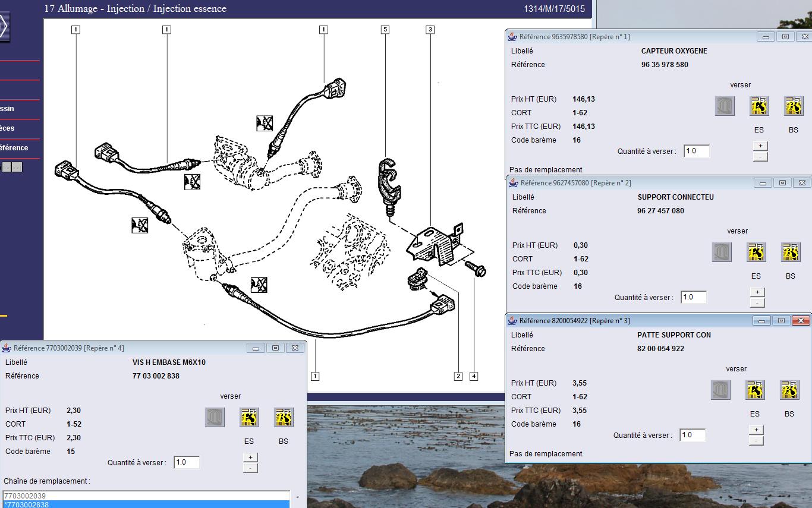
Task: Select callout number 3 in the diagram
Action: [x=430, y=29]
